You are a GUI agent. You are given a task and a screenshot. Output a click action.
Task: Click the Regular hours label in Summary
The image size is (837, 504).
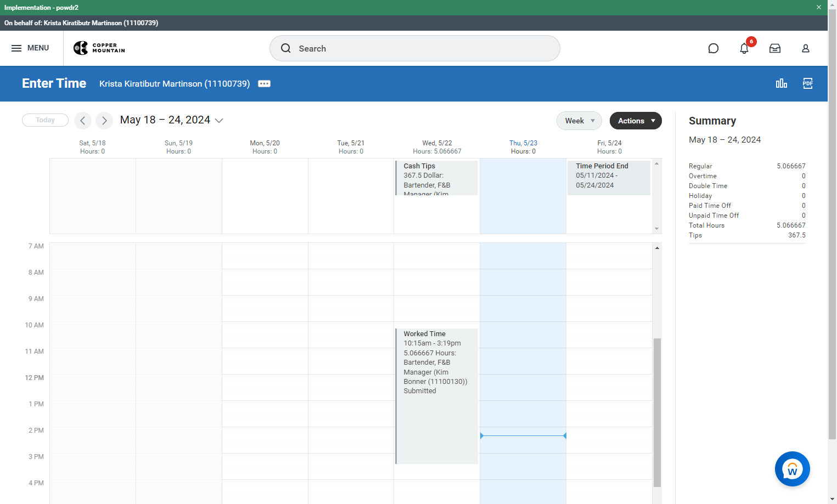pos(700,166)
